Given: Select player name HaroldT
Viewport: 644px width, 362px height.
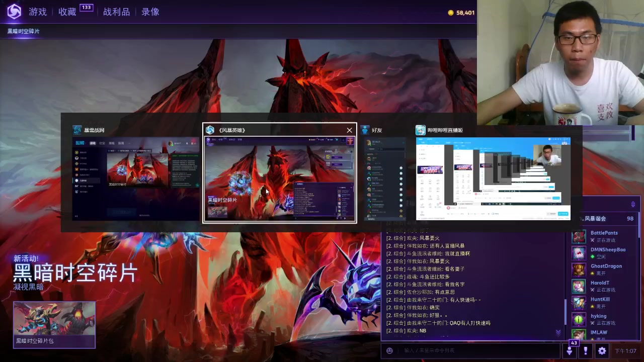Looking at the screenshot, I should (x=600, y=283).
